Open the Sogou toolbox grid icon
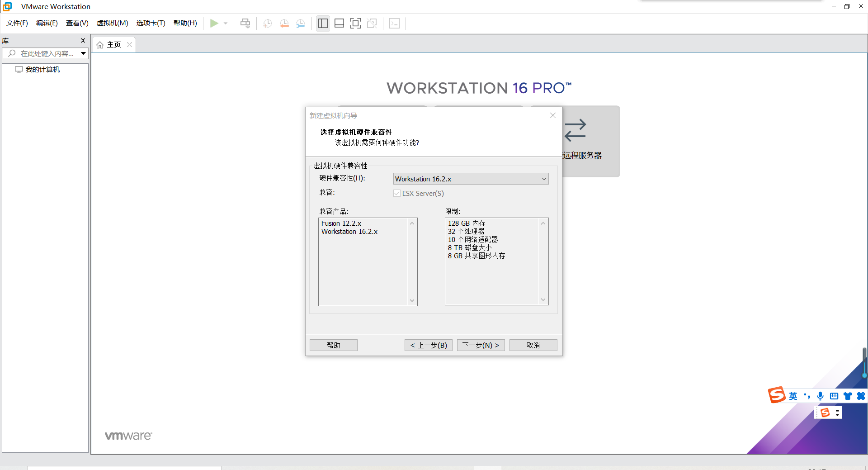Image resolution: width=868 pixels, height=470 pixels. pyautogui.click(x=861, y=396)
